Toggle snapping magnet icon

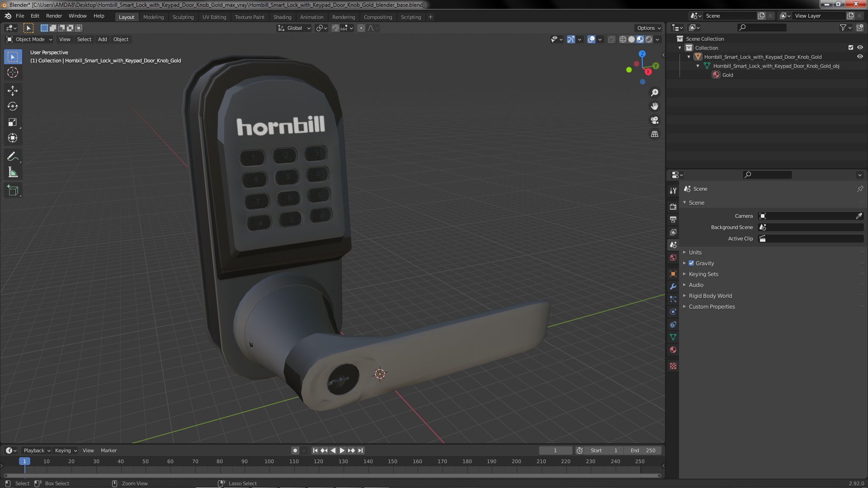(x=335, y=28)
